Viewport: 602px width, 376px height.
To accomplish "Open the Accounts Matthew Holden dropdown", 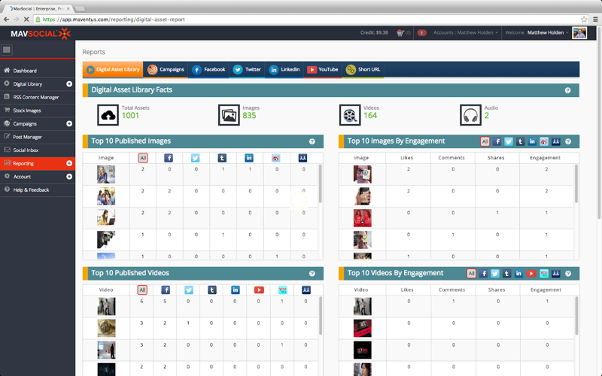I will pyautogui.click(x=465, y=33).
